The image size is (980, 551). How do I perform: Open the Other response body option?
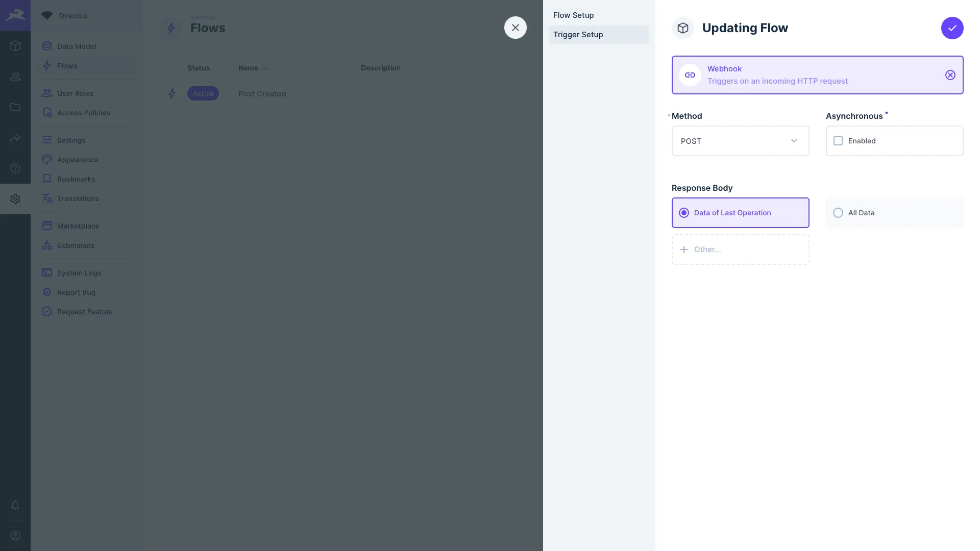740,249
